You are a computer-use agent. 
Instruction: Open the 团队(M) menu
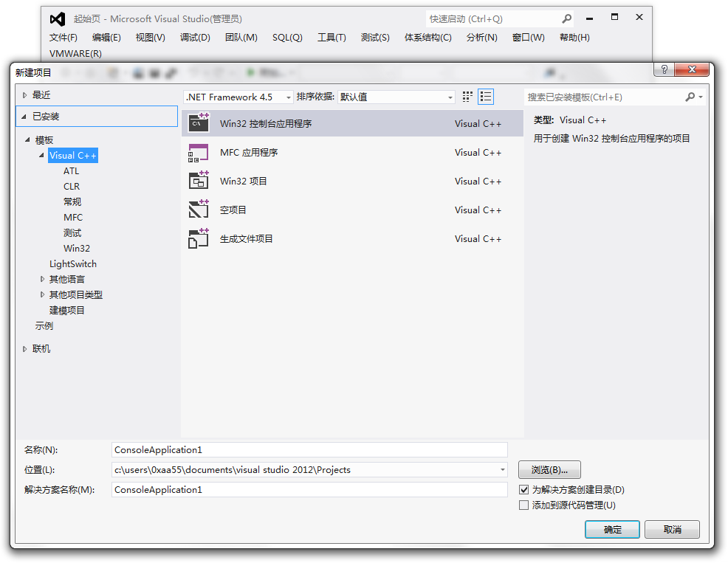(x=241, y=37)
